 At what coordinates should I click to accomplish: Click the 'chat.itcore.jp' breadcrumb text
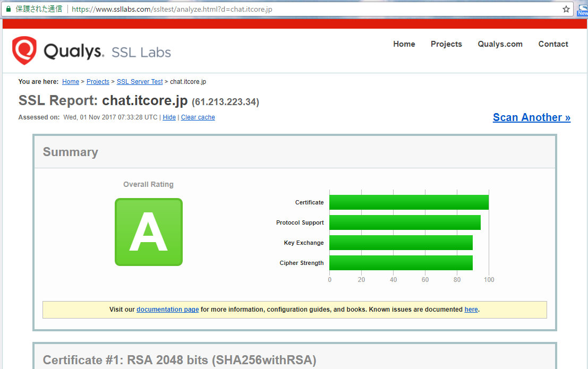pos(188,82)
